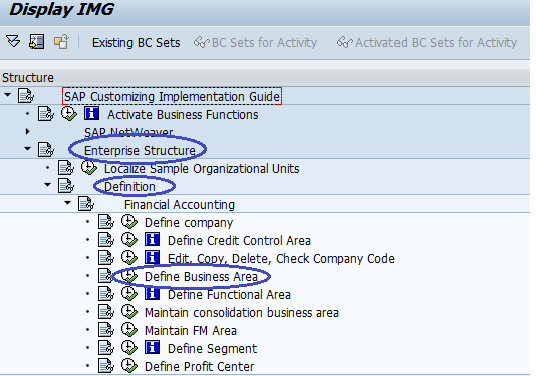
Task: Open documentation icon for root IMG node
Action: [26, 96]
